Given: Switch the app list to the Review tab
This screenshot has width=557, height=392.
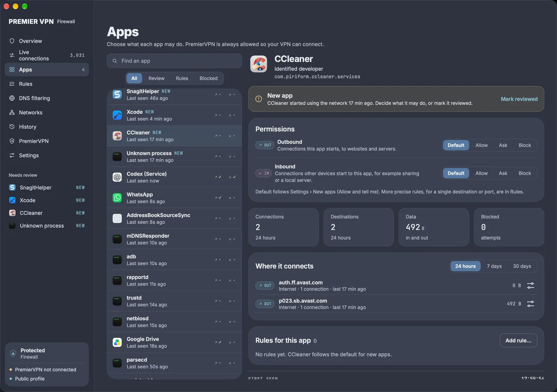Looking at the screenshot, I should (x=156, y=78).
